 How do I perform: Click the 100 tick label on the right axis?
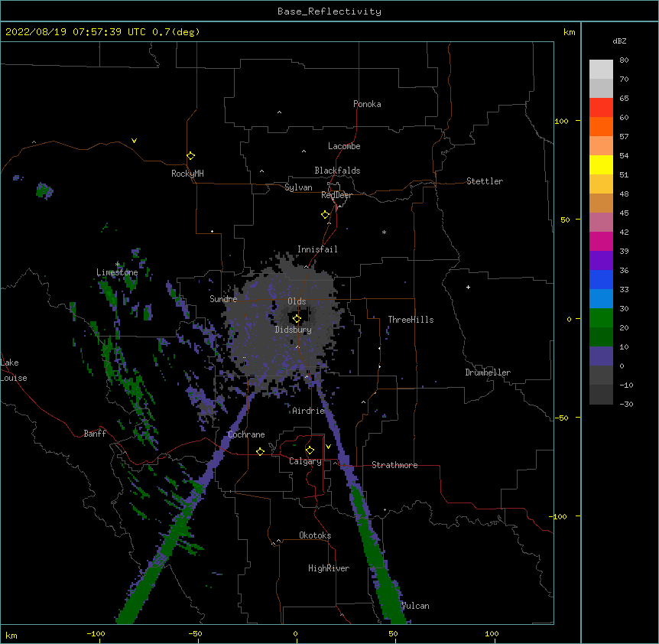pyautogui.click(x=561, y=121)
